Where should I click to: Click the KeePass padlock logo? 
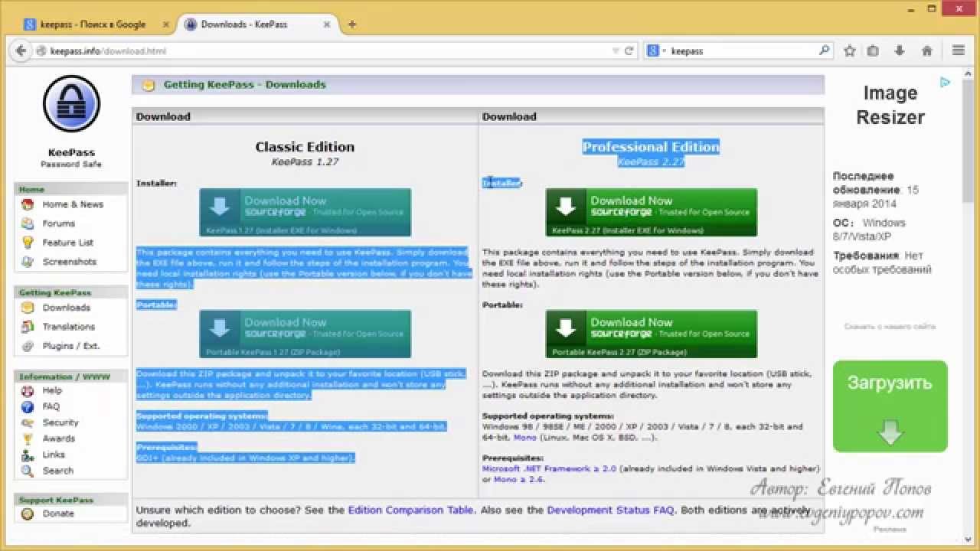[71, 104]
